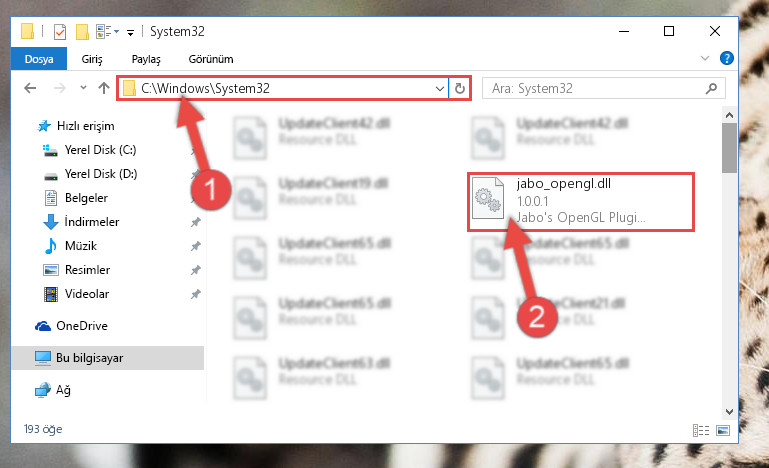This screenshot has width=769, height=468.
Task: Click the search magnifier icon
Action: [x=711, y=88]
